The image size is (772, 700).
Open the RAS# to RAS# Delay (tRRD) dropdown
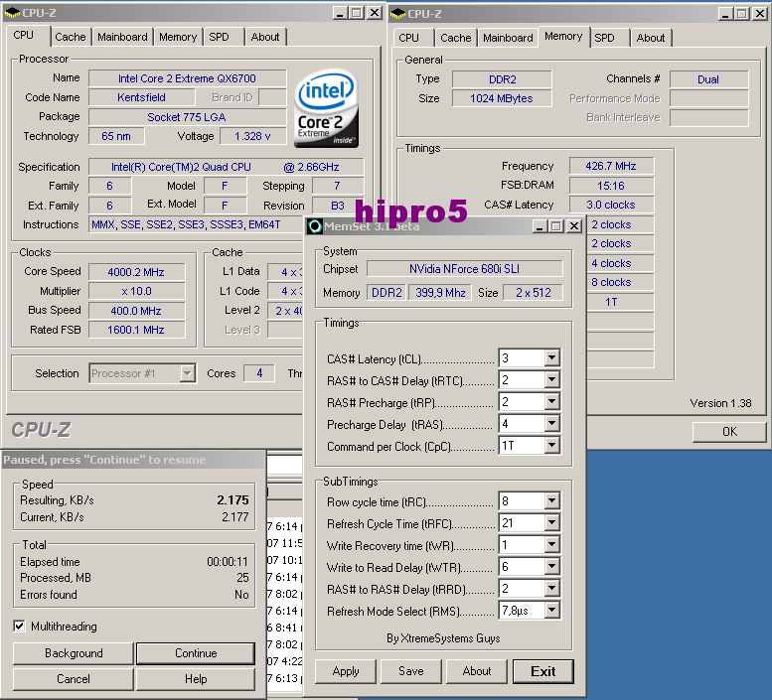tap(551, 589)
